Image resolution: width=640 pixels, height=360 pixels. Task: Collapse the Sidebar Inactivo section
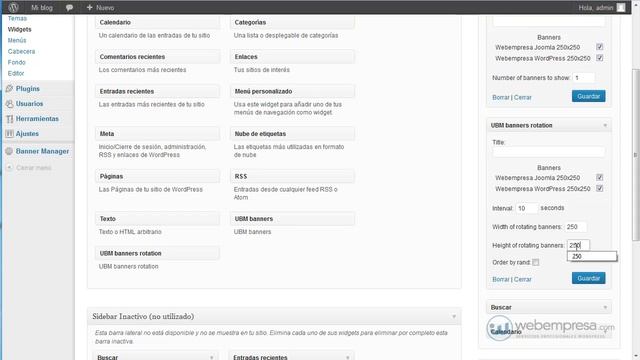453,316
